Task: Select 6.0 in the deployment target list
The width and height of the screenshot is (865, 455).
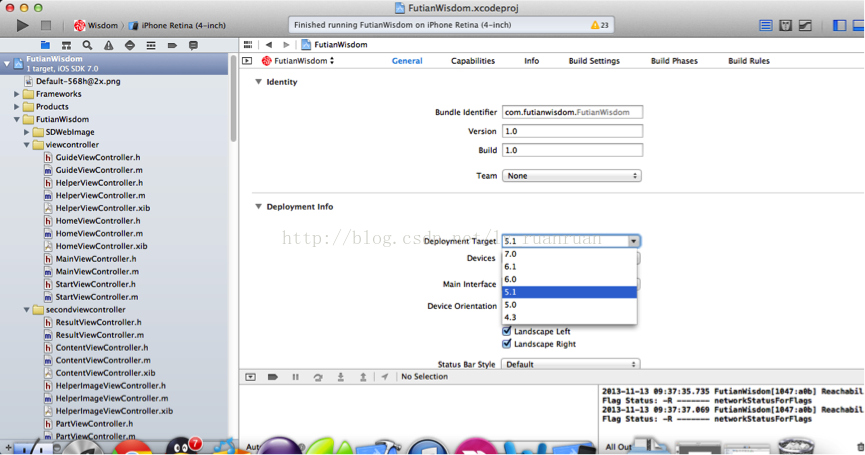Action: [x=569, y=280]
